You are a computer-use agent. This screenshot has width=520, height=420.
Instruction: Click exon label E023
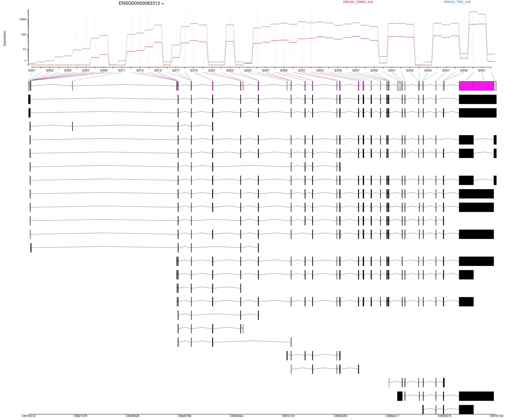230,71
